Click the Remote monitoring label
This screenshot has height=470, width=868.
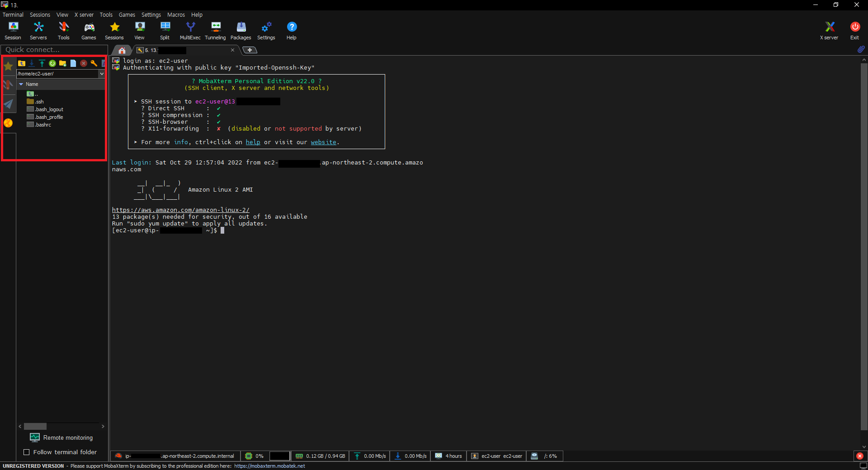coord(68,437)
